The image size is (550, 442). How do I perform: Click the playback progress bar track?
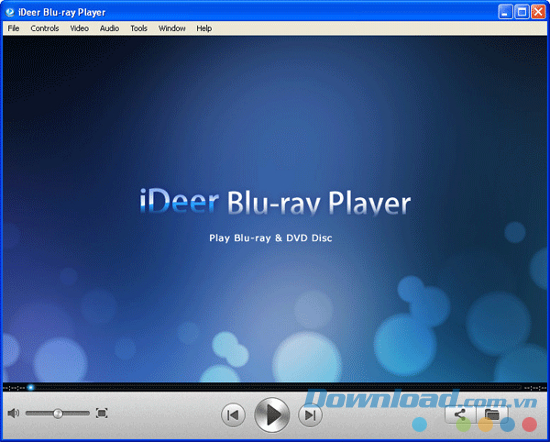pyautogui.click(x=275, y=388)
